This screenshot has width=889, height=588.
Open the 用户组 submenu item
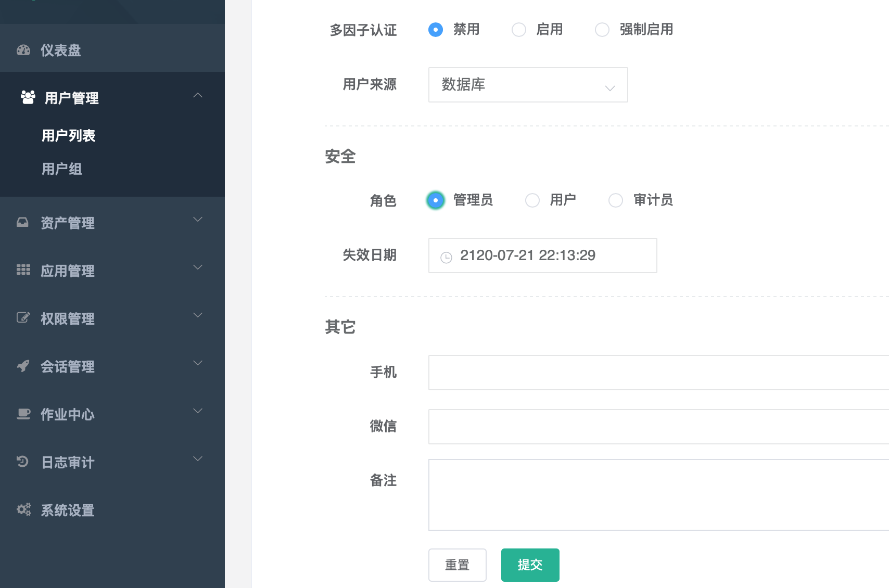coord(62,169)
